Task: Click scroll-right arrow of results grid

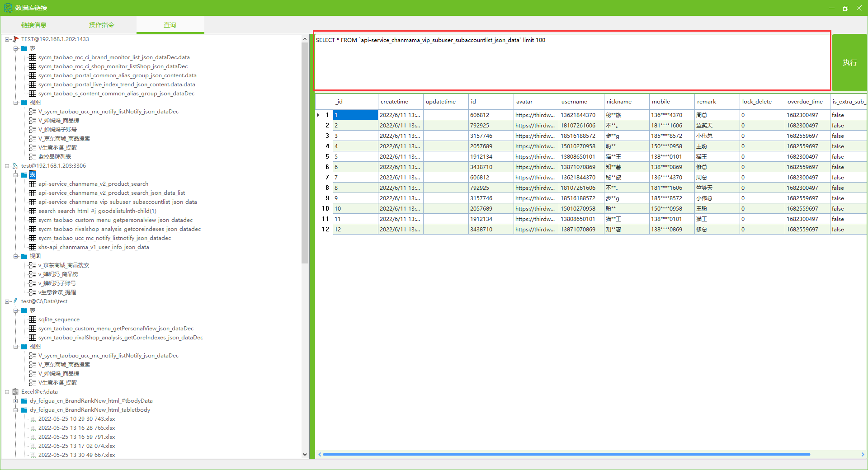Action: tap(863, 454)
